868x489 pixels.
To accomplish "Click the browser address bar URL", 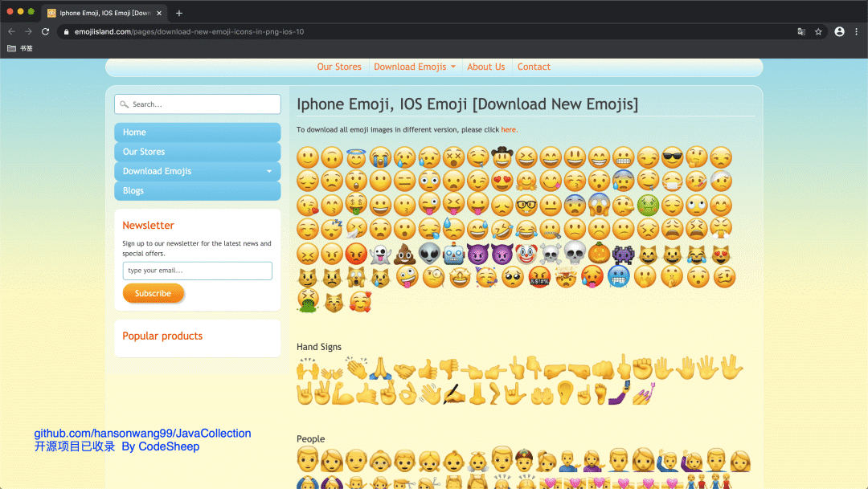I will [190, 31].
